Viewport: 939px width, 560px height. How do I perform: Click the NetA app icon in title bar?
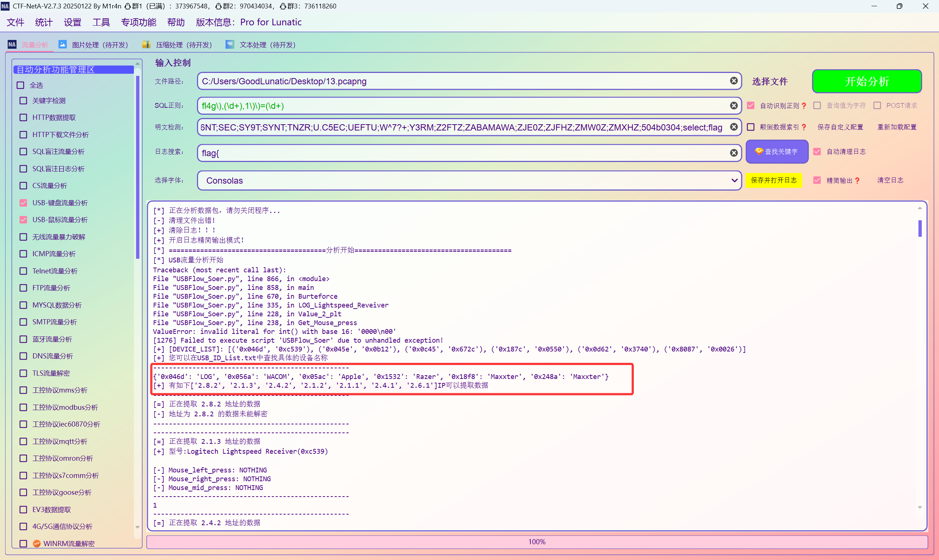click(x=5, y=6)
